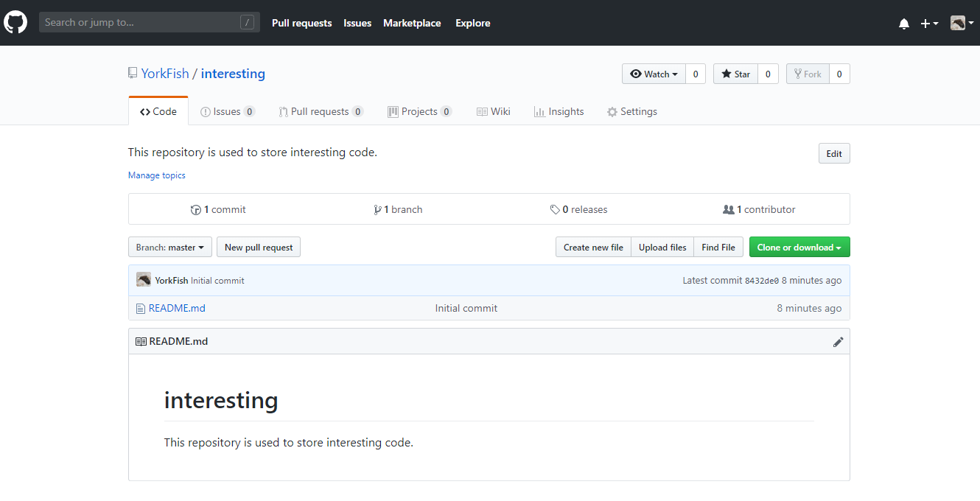Screen dimensions: 980x501
Task: View the 0 releases page
Action: 579,209
